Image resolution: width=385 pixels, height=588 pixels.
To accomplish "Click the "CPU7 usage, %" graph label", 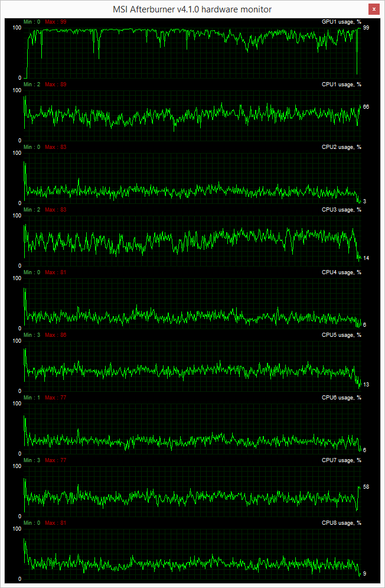I will (341, 460).
